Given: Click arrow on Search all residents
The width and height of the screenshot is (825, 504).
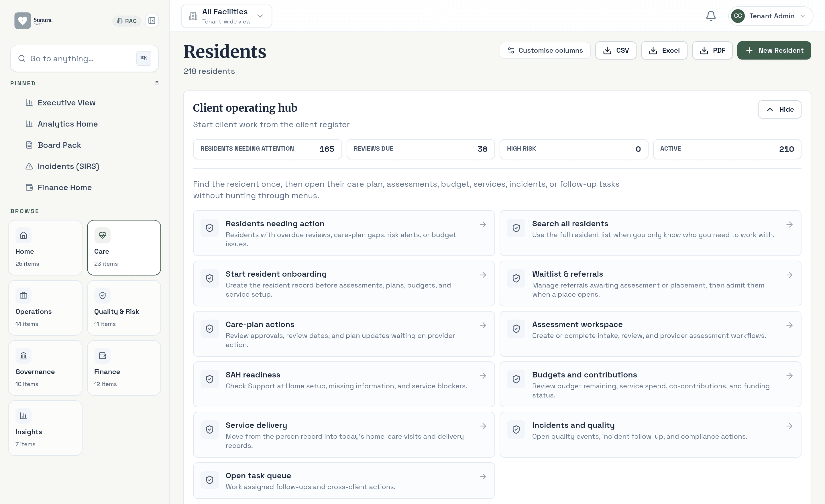Looking at the screenshot, I should pos(789,225).
